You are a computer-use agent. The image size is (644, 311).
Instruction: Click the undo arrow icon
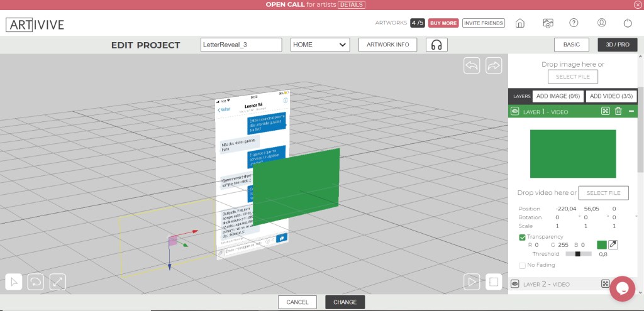tap(472, 65)
